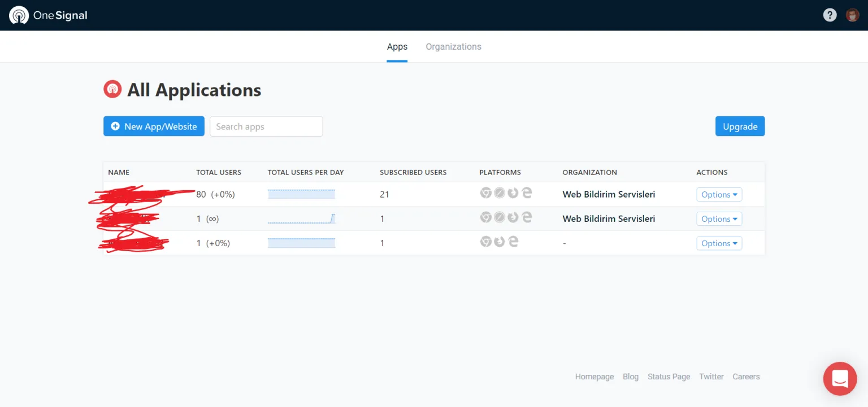Click the ORGANIZATION column header
This screenshot has width=868, height=407.
pyautogui.click(x=590, y=172)
